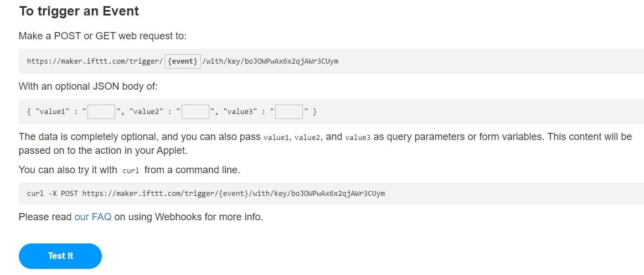Open the 'our FAQ' link
This screenshot has width=644, height=275.
[93, 217]
